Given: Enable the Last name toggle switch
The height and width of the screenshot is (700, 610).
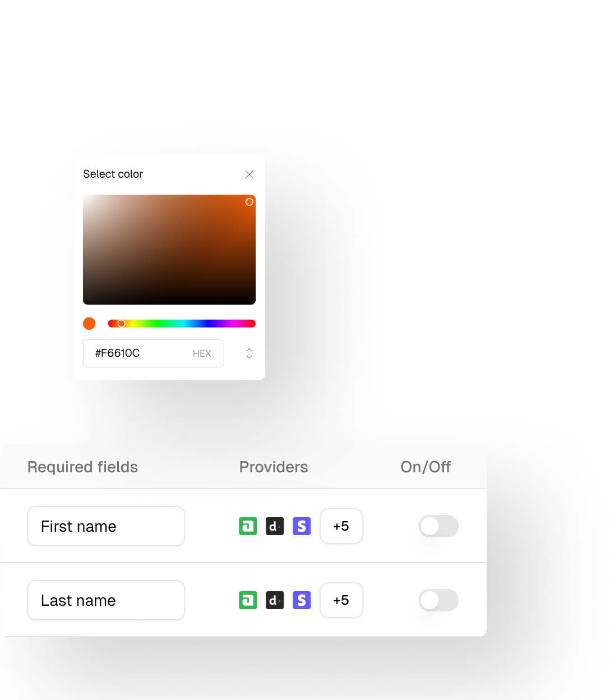Looking at the screenshot, I should [x=438, y=600].
